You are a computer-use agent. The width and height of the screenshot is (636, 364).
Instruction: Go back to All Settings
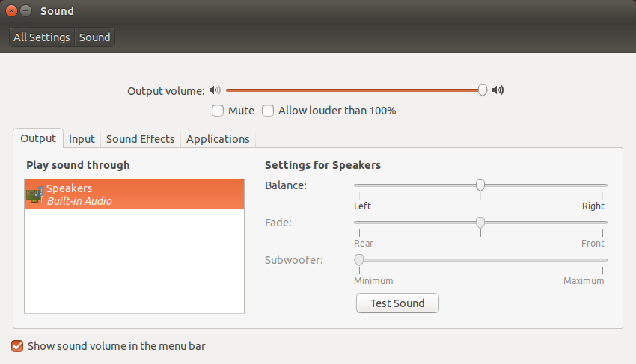[x=42, y=37]
